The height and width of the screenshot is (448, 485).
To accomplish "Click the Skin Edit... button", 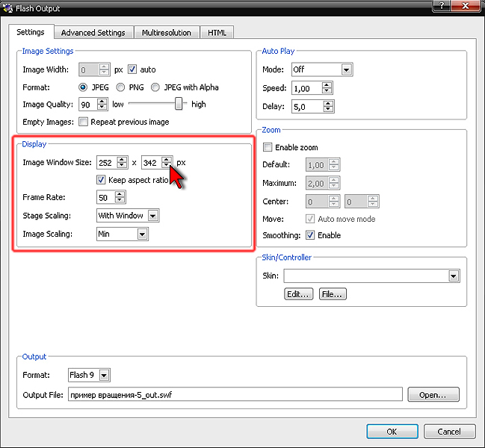I will [298, 294].
